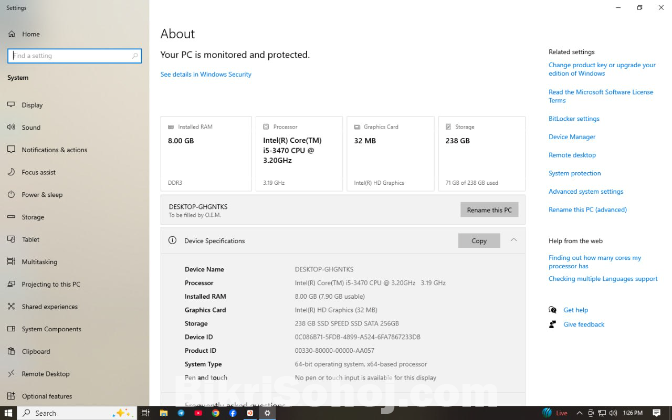
Task: Open the Storage menu item in sidebar
Action: click(33, 217)
